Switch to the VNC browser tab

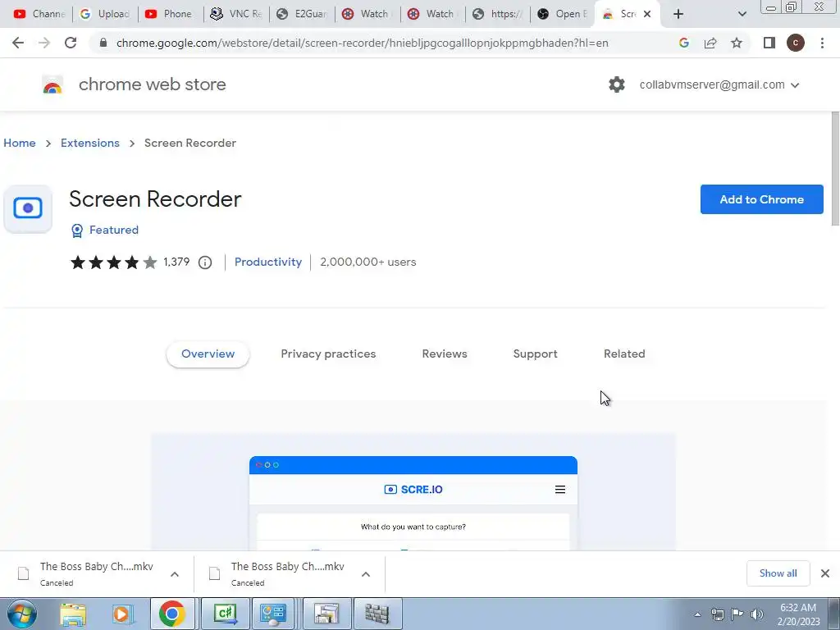(235, 14)
